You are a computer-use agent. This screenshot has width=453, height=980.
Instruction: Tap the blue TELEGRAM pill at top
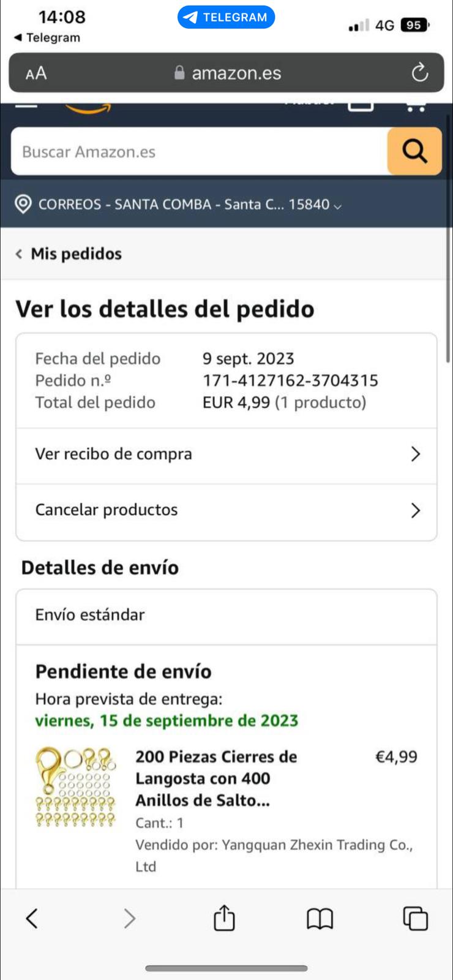[226, 17]
